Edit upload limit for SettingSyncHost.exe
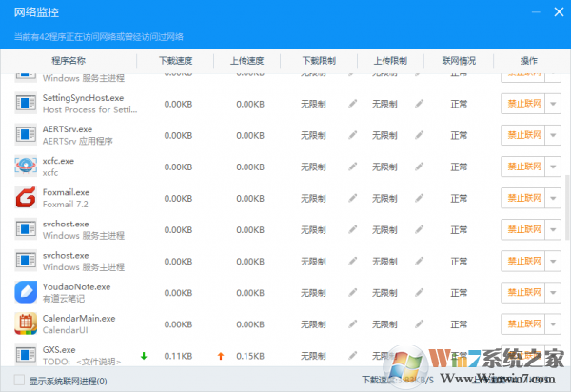 419,104
